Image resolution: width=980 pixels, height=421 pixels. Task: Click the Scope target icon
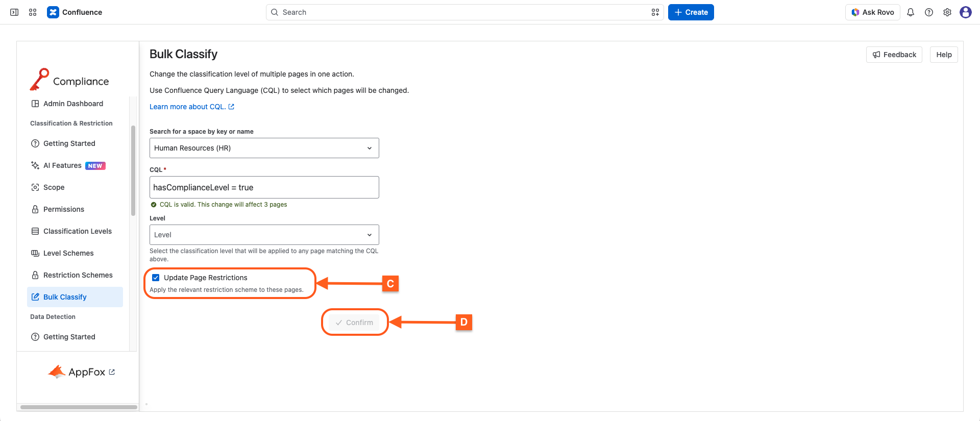point(35,187)
